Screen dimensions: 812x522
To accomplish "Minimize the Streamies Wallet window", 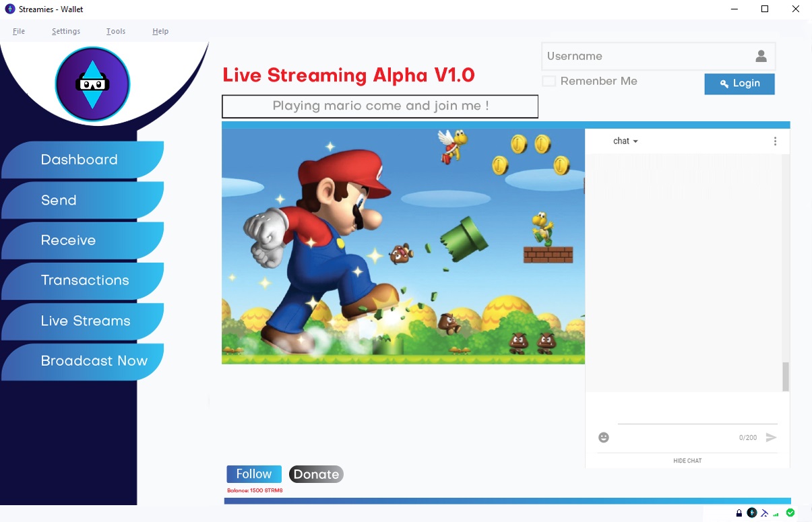I will pyautogui.click(x=735, y=9).
